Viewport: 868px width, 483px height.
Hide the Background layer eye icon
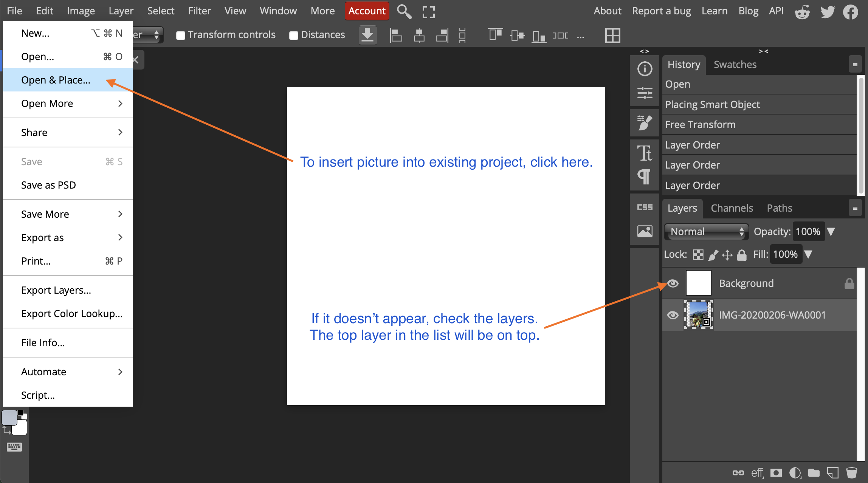[x=673, y=283]
